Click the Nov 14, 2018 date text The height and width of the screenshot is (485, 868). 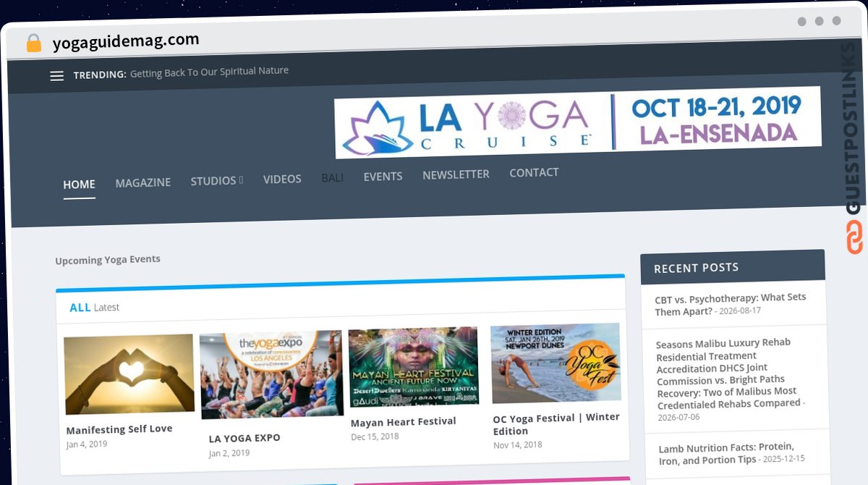tap(518, 445)
